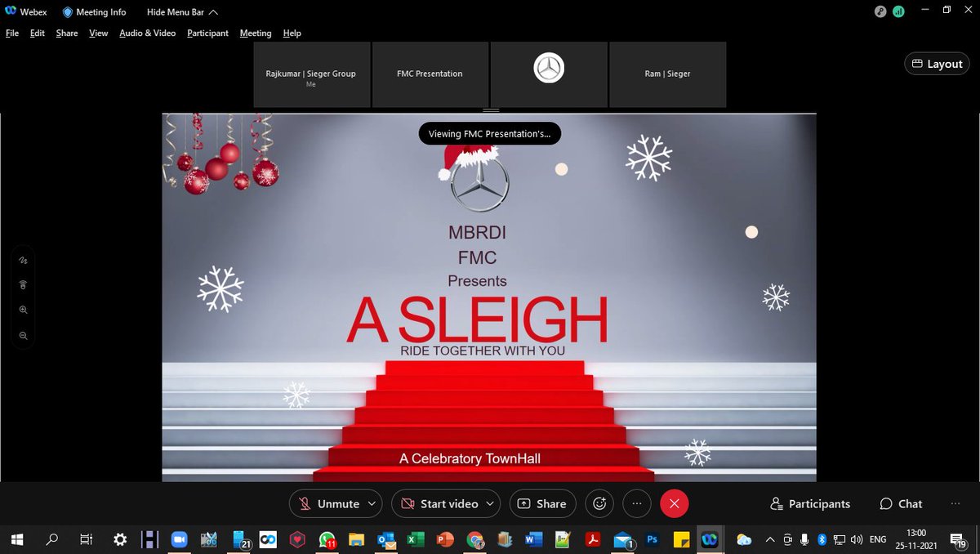Image resolution: width=980 pixels, height=554 pixels.
Task: Expand video options arrow beside Start video
Action: (x=490, y=503)
